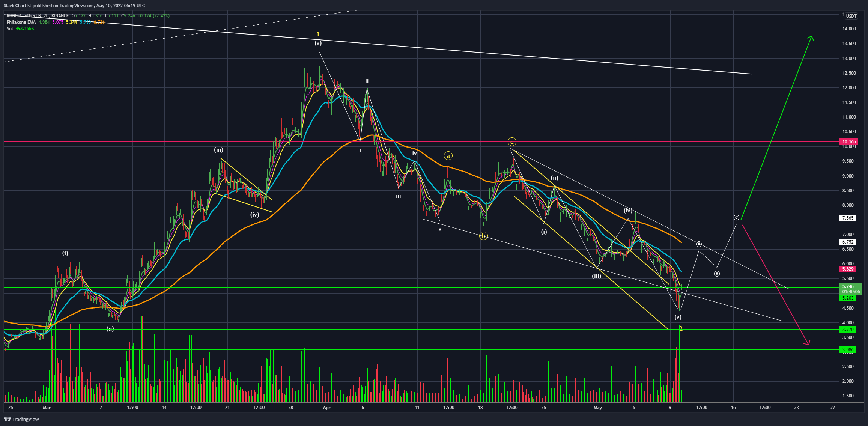Click the 'ii' wave label without parentheses

[367, 81]
